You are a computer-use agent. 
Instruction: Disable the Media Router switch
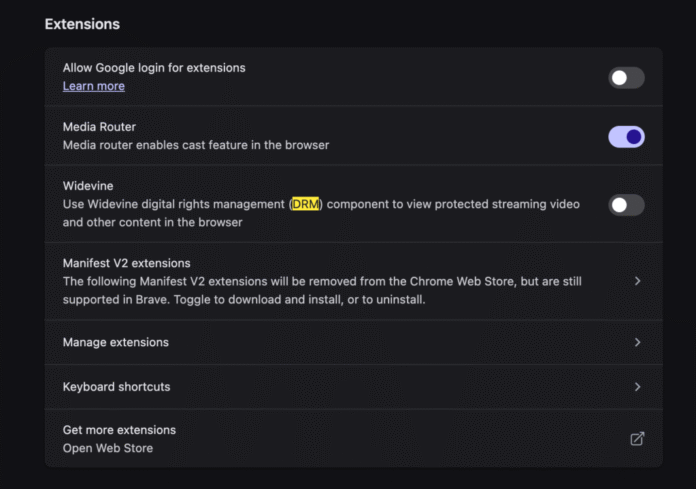point(626,136)
